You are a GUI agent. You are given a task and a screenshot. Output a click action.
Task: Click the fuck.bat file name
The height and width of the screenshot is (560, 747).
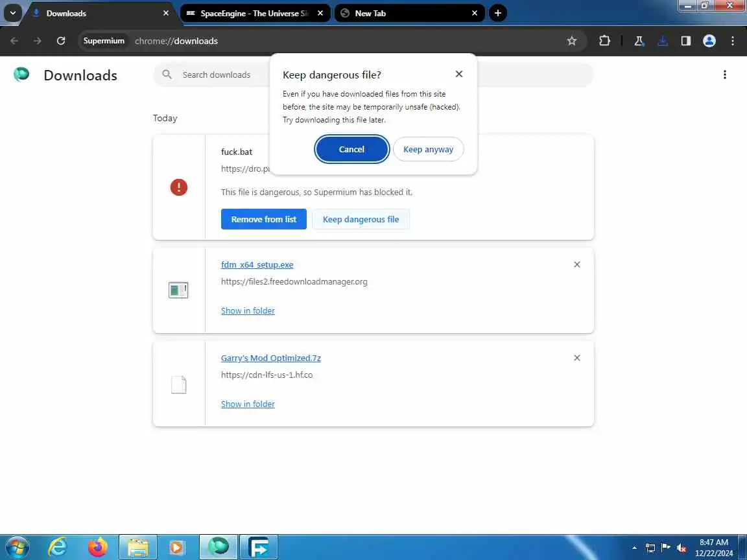236,152
